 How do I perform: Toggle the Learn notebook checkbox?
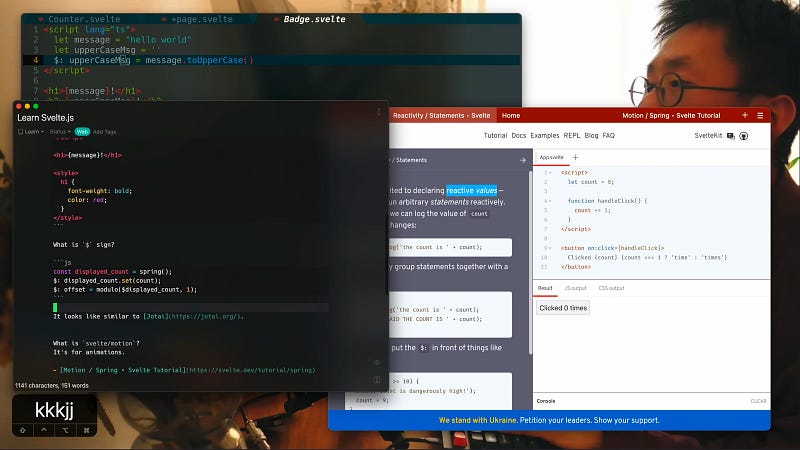[20, 132]
